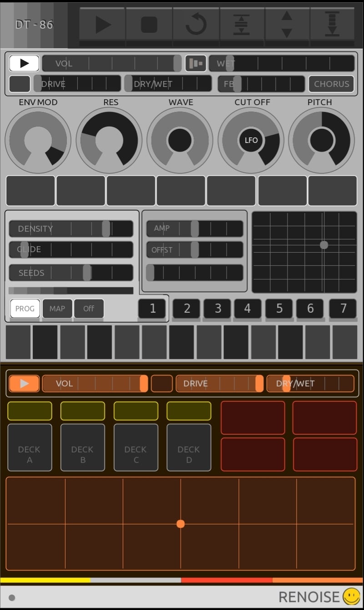Click the DT - 86 title label
This screenshot has height=610, width=364.
tap(34, 25)
